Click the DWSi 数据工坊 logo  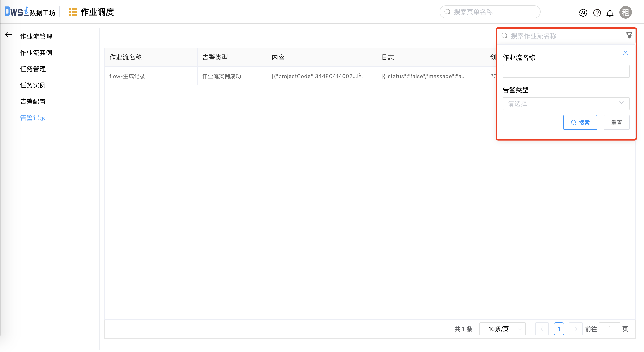[x=29, y=12]
